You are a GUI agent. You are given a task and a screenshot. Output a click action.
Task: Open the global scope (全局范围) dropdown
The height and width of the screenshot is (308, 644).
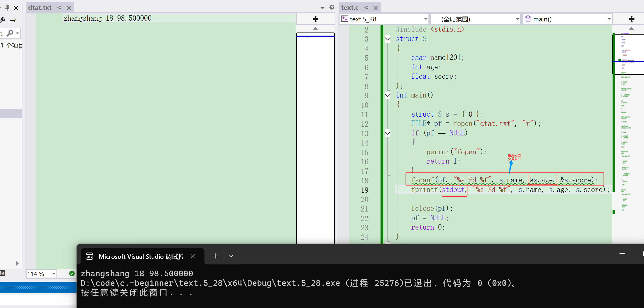[517, 19]
